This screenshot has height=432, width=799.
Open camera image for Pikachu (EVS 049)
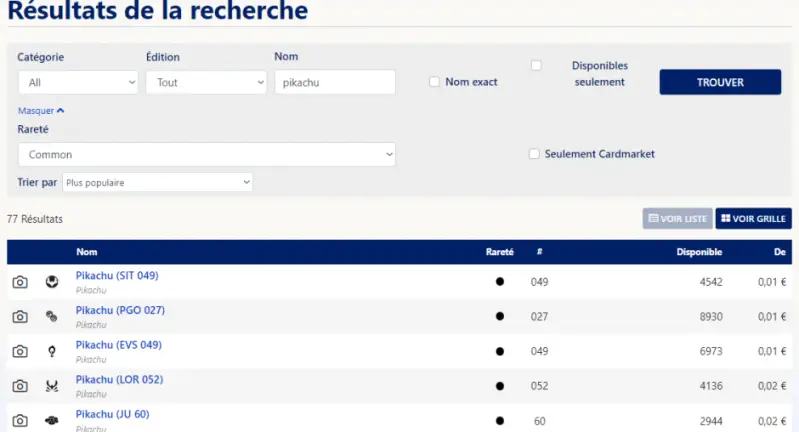[x=20, y=351]
